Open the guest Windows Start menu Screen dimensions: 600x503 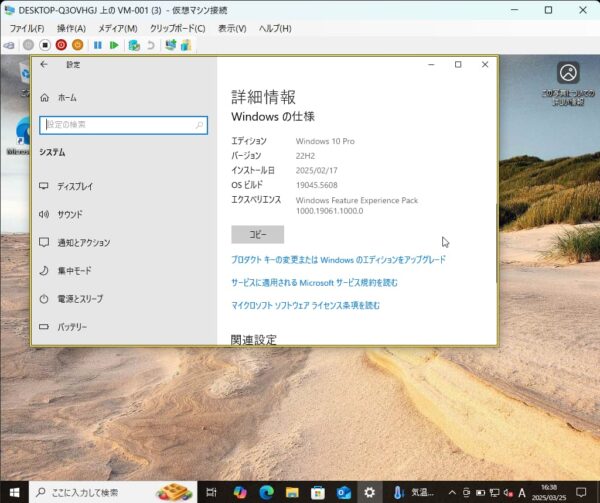14,492
